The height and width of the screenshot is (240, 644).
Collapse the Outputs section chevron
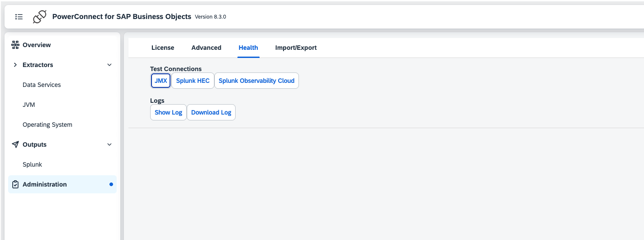[109, 144]
